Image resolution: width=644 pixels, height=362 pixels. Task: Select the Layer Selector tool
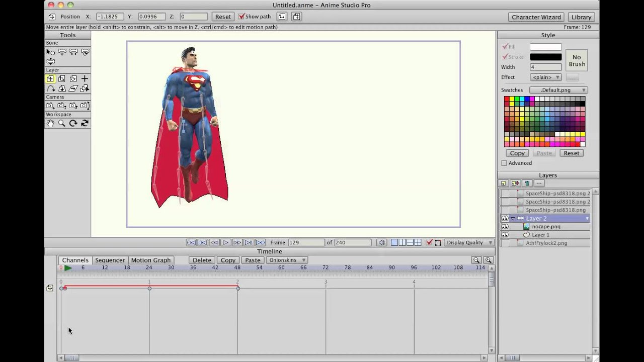point(85,88)
